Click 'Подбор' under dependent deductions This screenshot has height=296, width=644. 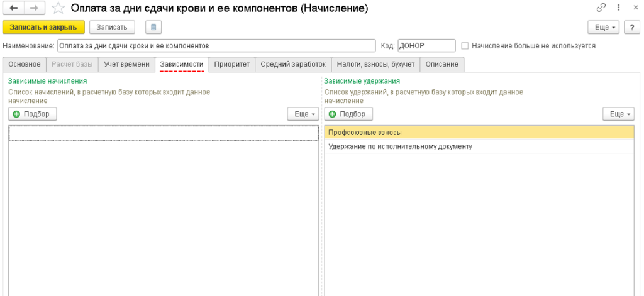348,114
